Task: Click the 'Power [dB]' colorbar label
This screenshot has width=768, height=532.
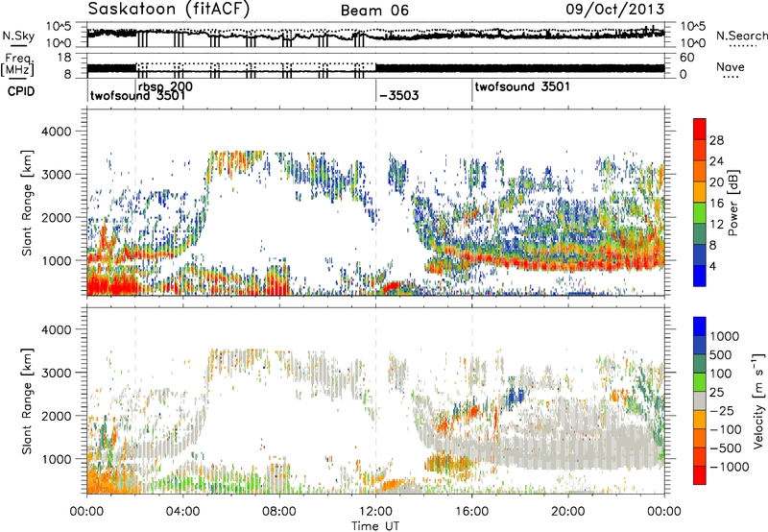Action: pos(732,203)
